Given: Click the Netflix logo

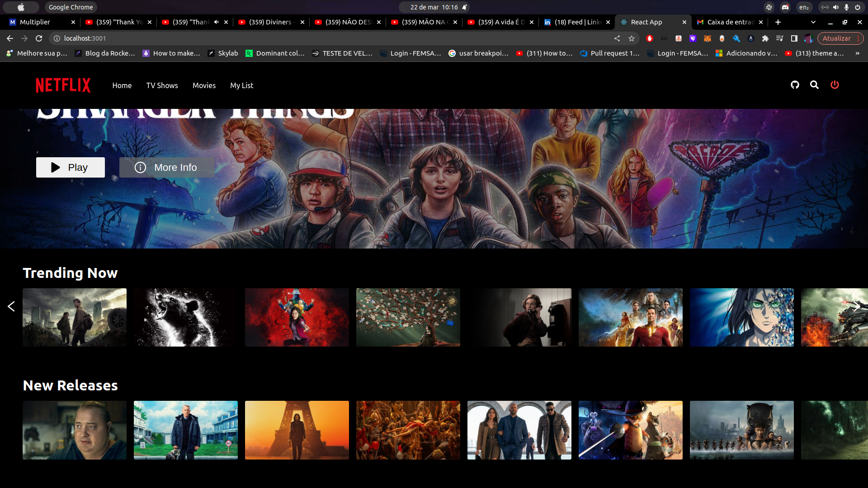Looking at the screenshot, I should pos(63,85).
